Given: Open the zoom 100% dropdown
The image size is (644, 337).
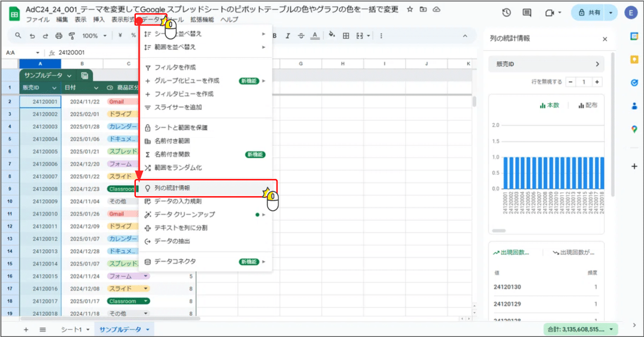Looking at the screenshot, I should (93, 36).
